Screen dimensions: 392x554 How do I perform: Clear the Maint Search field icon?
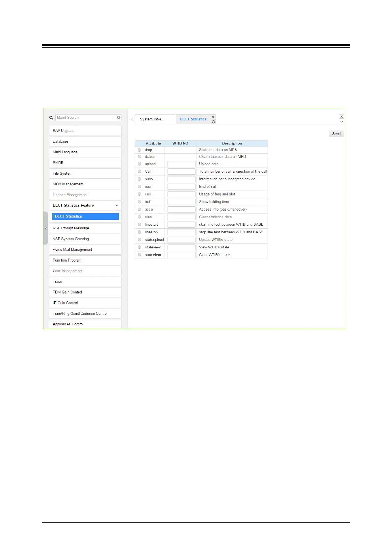119,117
